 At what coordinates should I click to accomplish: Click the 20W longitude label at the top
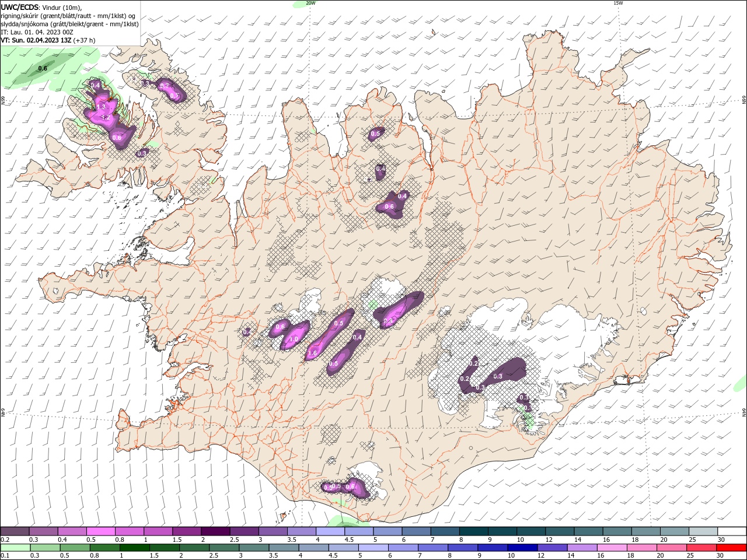point(310,3)
